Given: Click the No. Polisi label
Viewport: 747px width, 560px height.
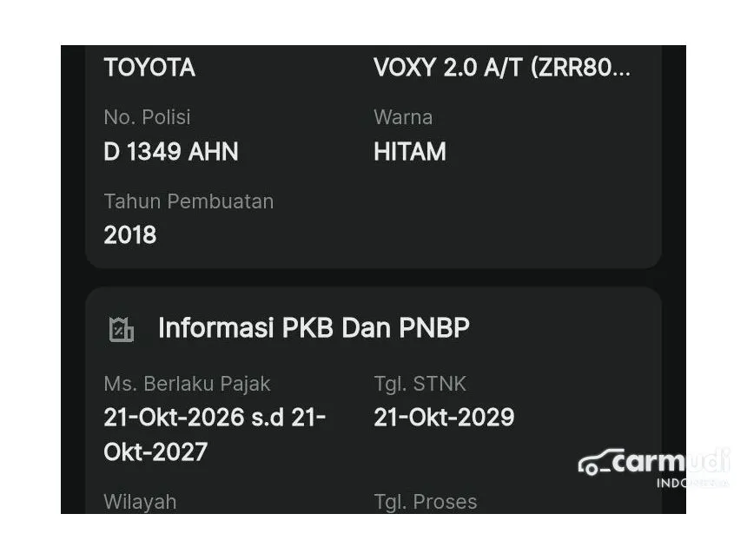Looking at the screenshot, I should click(147, 117).
